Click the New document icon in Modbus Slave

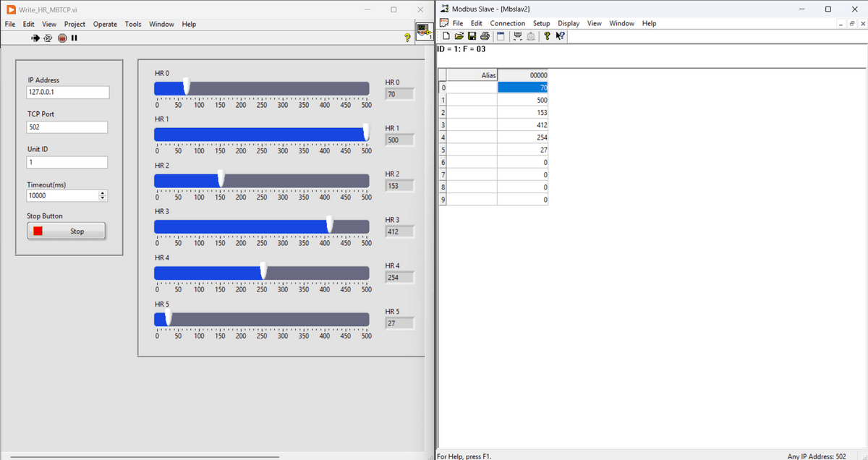coord(446,36)
